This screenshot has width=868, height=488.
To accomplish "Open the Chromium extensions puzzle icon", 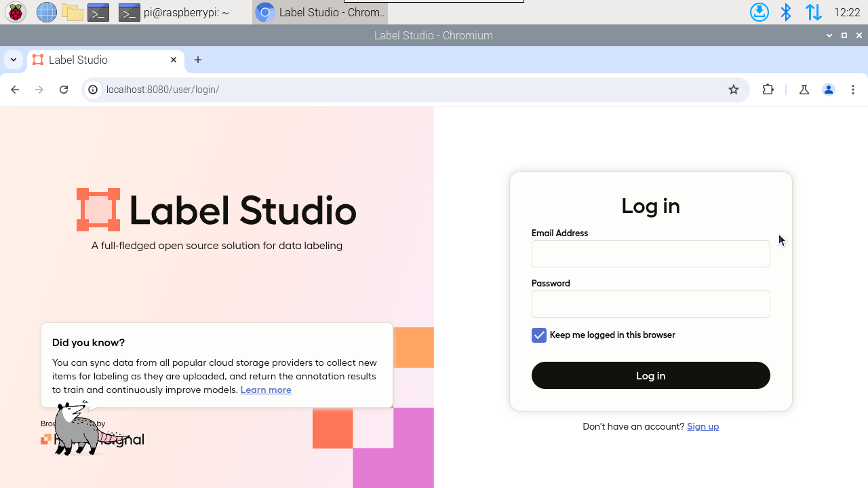I will click(768, 90).
